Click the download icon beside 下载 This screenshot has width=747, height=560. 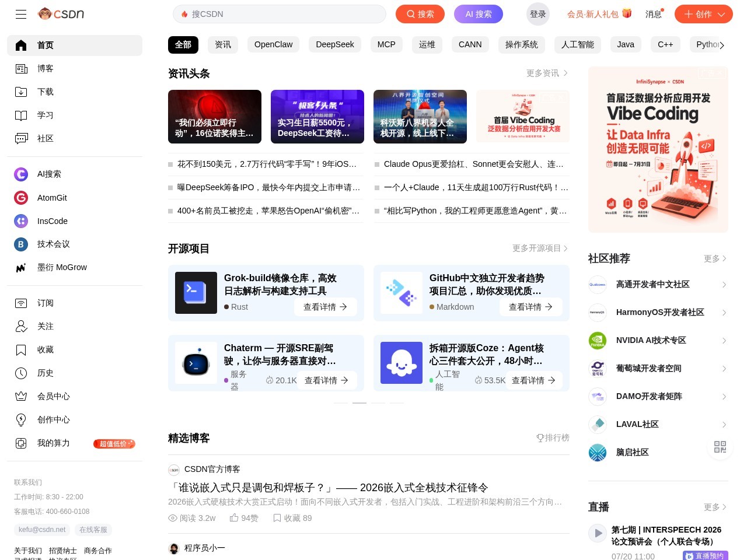(x=21, y=92)
